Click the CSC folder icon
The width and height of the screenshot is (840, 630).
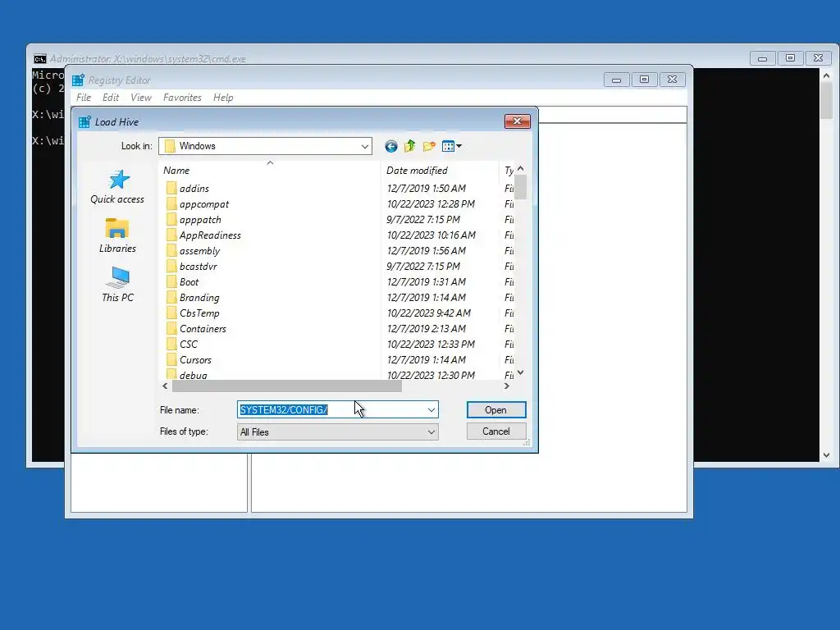[x=171, y=344]
